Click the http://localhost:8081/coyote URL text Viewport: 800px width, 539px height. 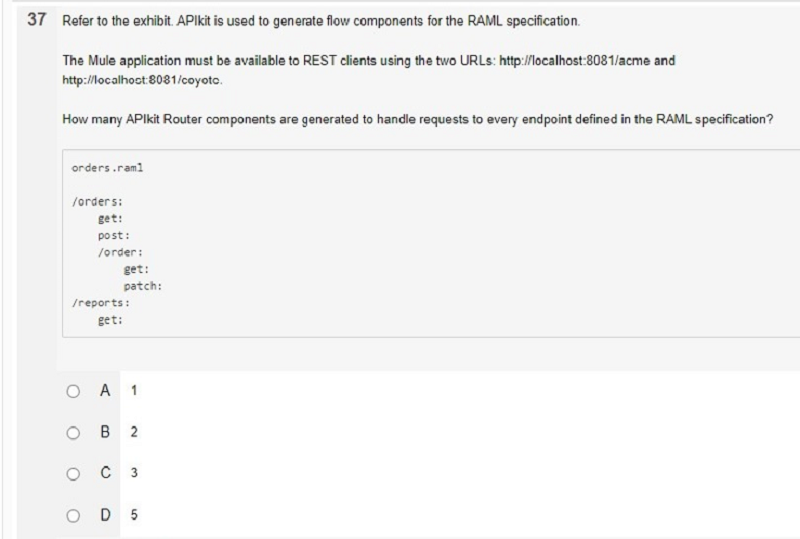[x=142, y=80]
